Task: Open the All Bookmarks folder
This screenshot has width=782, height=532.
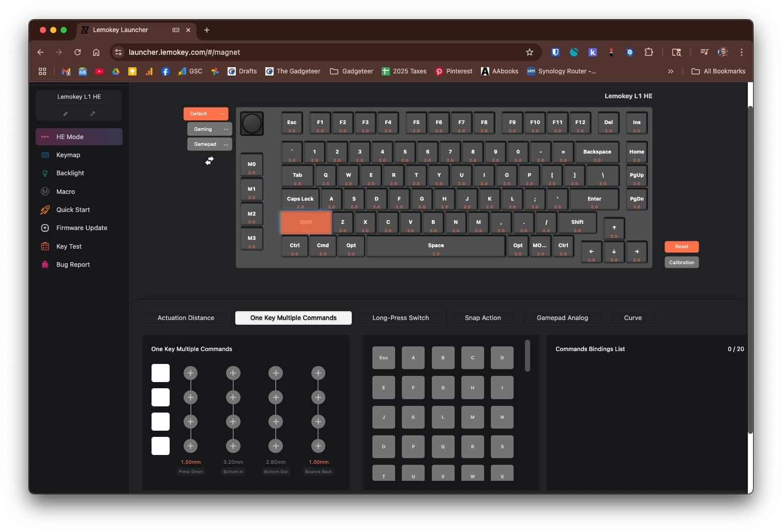Action: [718, 71]
